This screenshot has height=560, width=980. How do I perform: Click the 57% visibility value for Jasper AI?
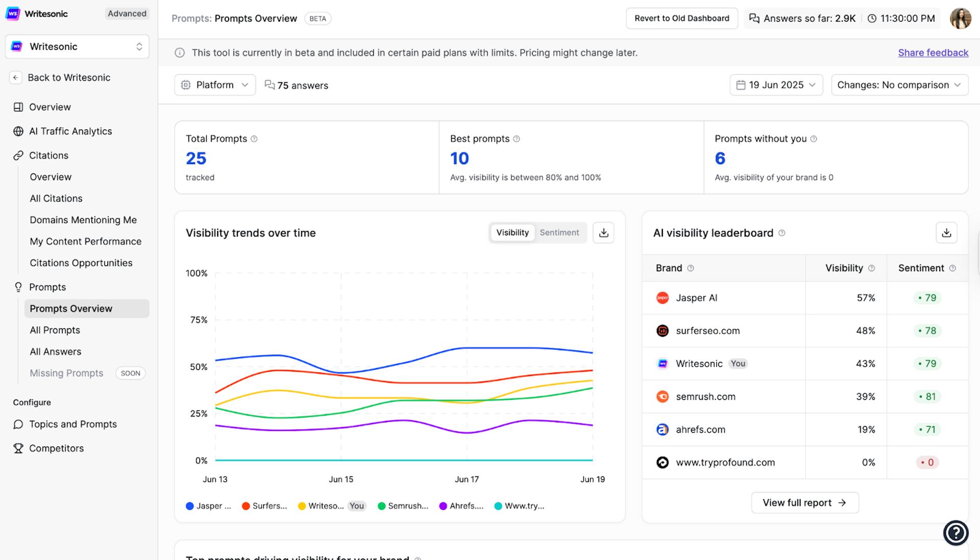pos(866,298)
